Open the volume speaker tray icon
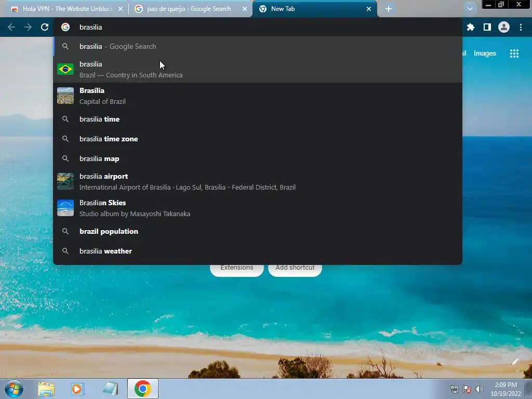The width and height of the screenshot is (532, 399). tap(480, 389)
